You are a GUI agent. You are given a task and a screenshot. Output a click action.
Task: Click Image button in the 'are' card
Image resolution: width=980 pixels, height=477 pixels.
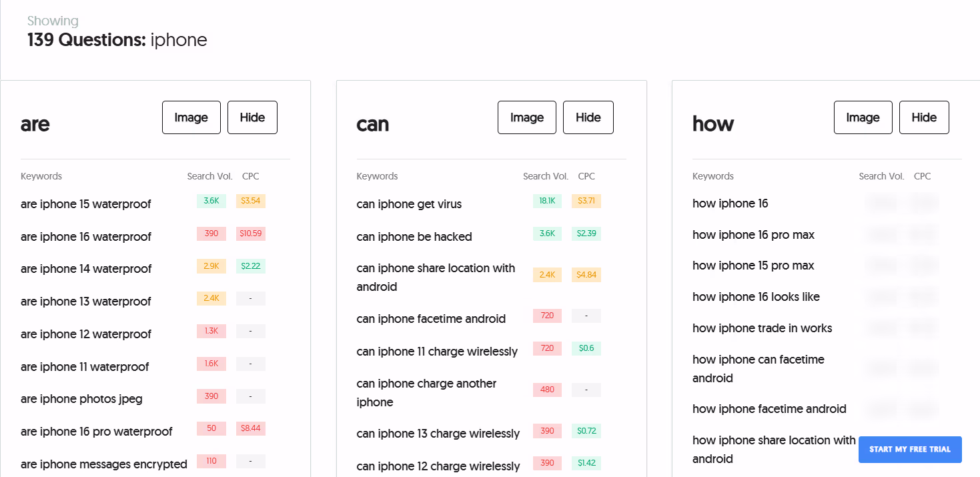coord(191,117)
